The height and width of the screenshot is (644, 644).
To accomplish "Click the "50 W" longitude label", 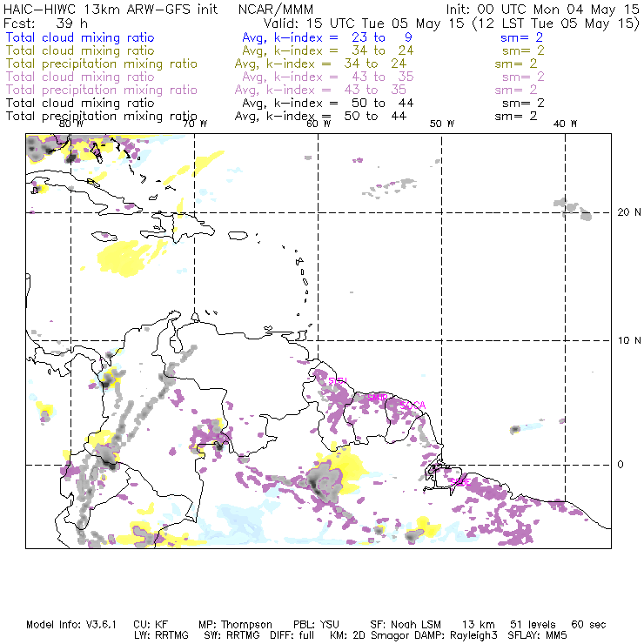I will (x=442, y=124).
